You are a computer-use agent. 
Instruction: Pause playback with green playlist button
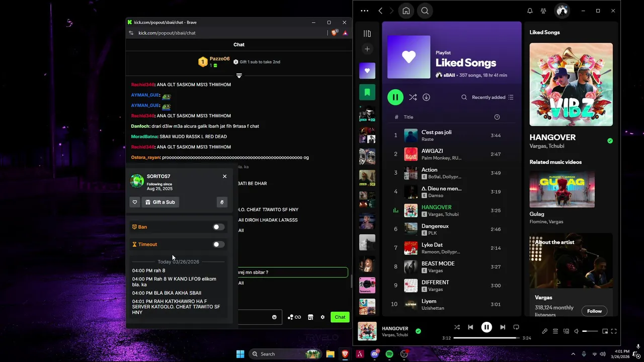tap(395, 97)
